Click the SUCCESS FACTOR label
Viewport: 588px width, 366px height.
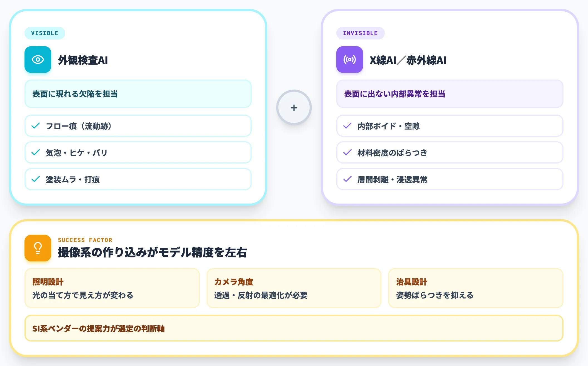(x=85, y=240)
